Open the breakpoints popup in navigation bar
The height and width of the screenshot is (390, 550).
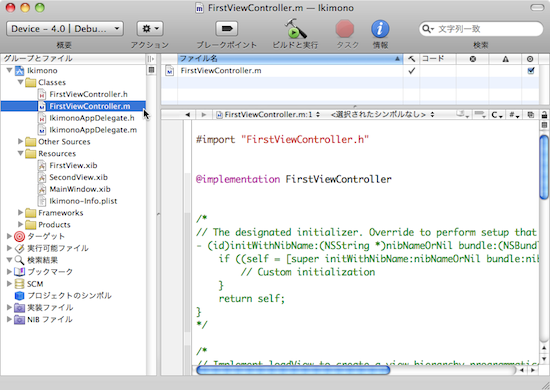(x=480, y=115)
